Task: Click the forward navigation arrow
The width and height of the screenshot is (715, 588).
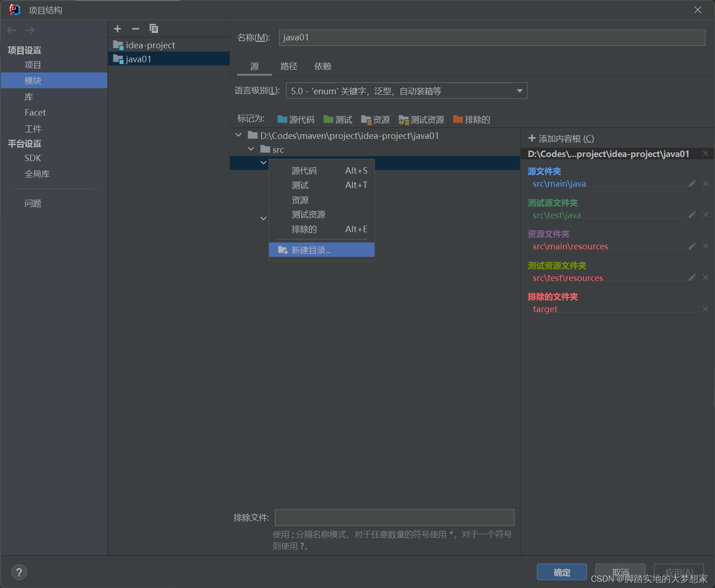Action: tap(30, 30)
